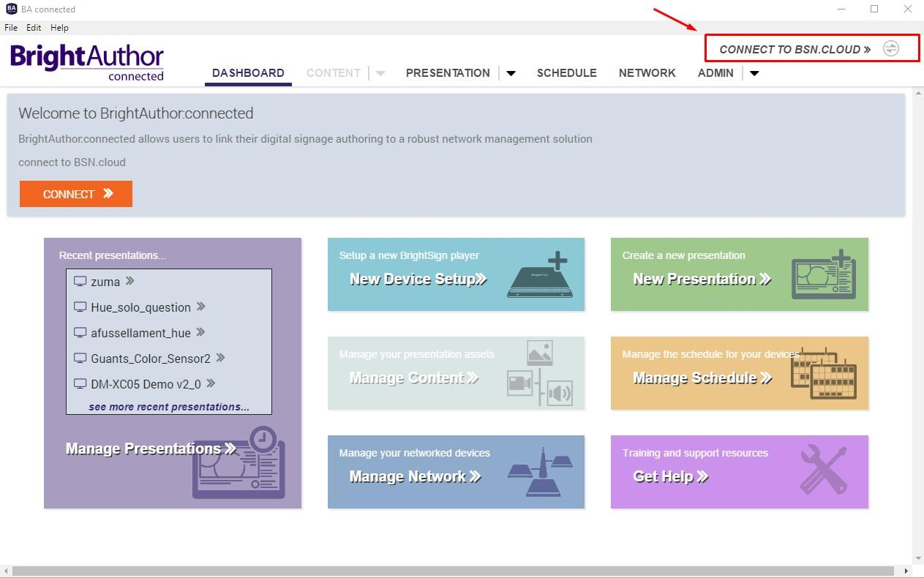The image size is (924, 578).
Task: Click the schedule calendars icon
Action: coord(824,373)
